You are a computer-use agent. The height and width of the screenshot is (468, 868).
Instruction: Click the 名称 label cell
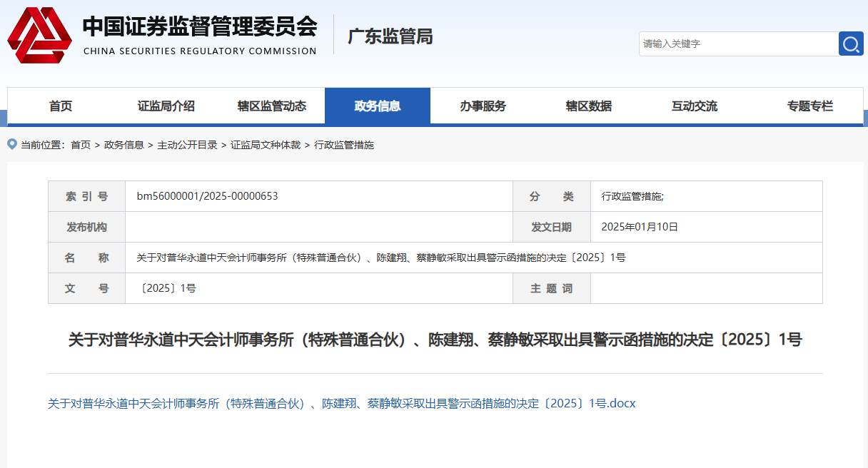(87, 258)
